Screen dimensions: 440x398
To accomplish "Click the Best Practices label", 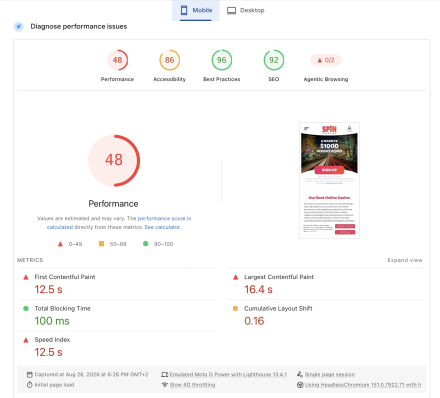I will [222, 79].
